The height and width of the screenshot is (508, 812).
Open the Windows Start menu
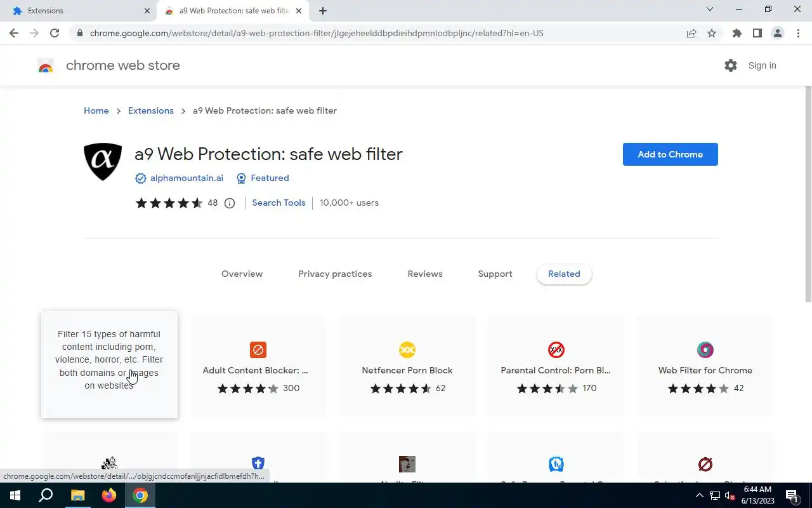tap(15, 495)
